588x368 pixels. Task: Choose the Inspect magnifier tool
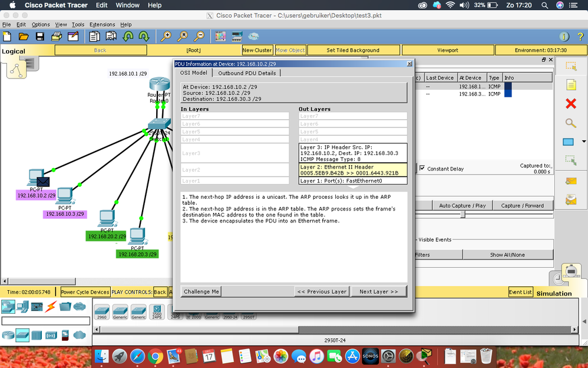tap(571, 123)
